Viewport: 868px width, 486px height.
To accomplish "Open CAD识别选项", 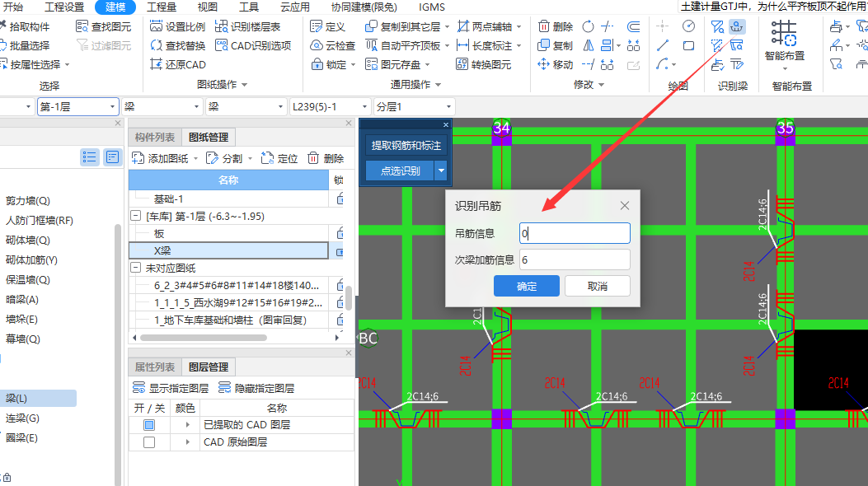I will 253,45.
